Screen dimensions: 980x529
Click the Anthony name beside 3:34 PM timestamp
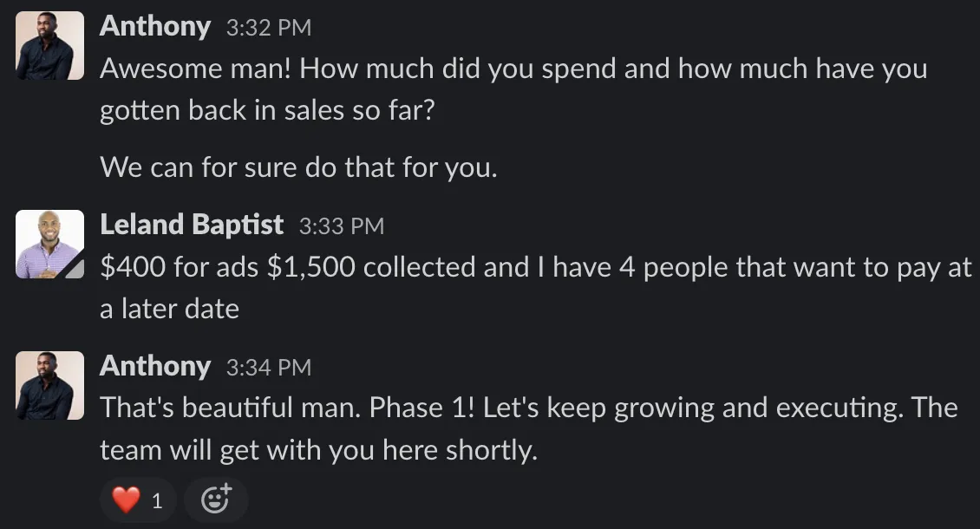(x=155, y=367)
